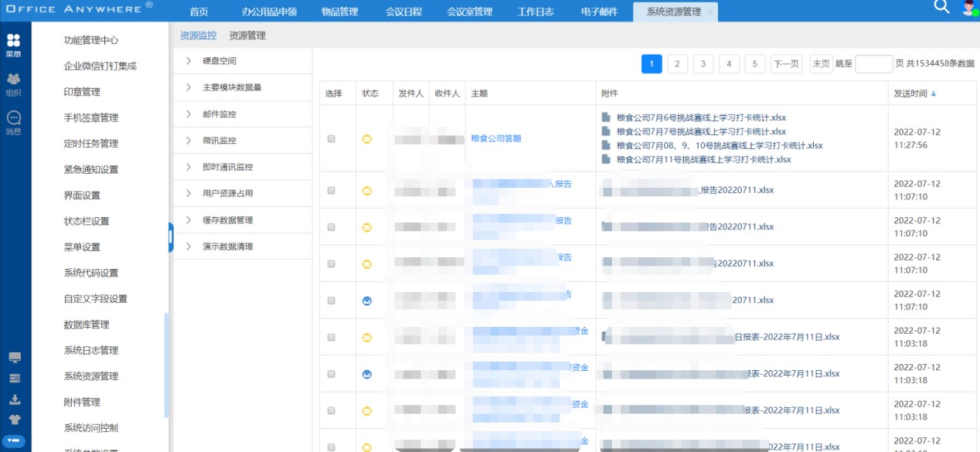Screen dimensions: 980x452
Task: Tick the checkbox of the blue-status 11:07:10 row
Action: (332, 301)
